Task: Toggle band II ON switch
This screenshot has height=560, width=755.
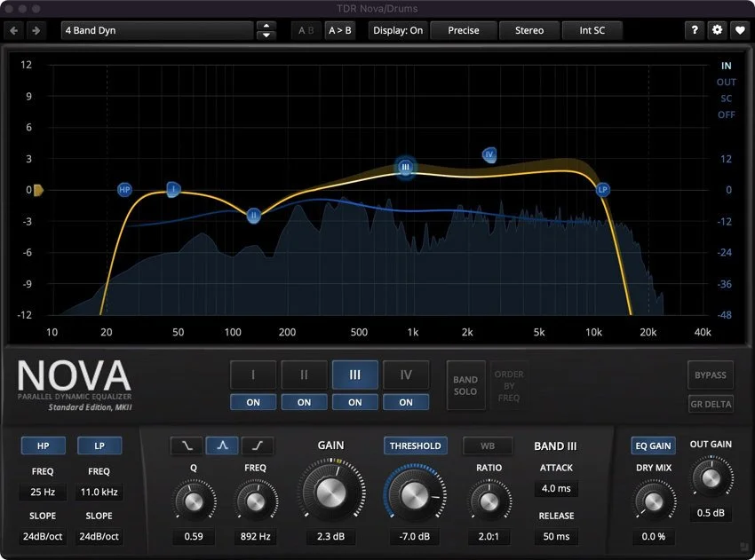Action: [304, 402]
